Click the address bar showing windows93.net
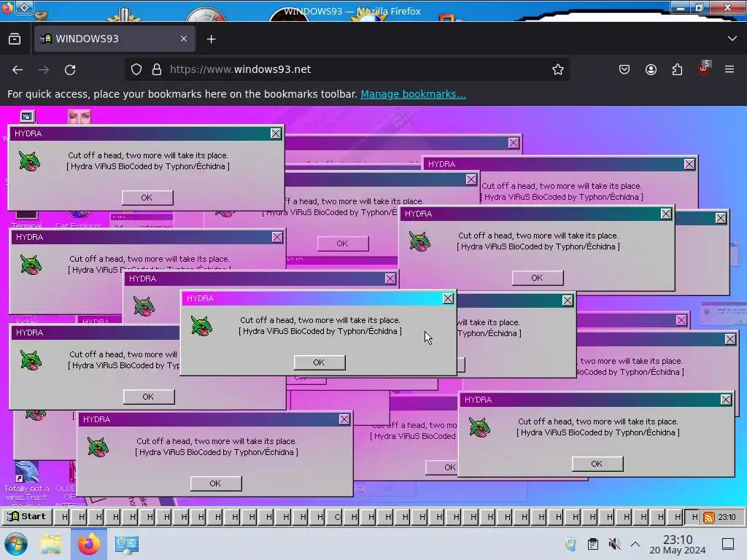The image size is (747, 560). click(x=348, y=69)
